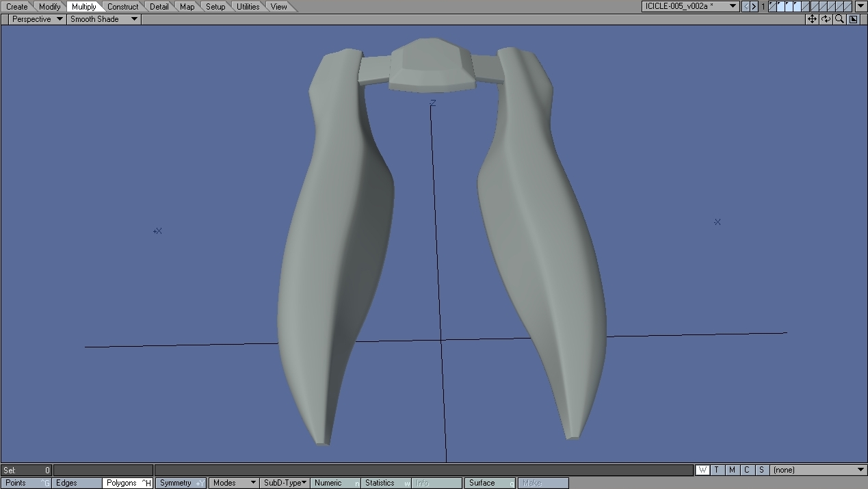Click the viewport Pan (move) icon

click(812, 19)
